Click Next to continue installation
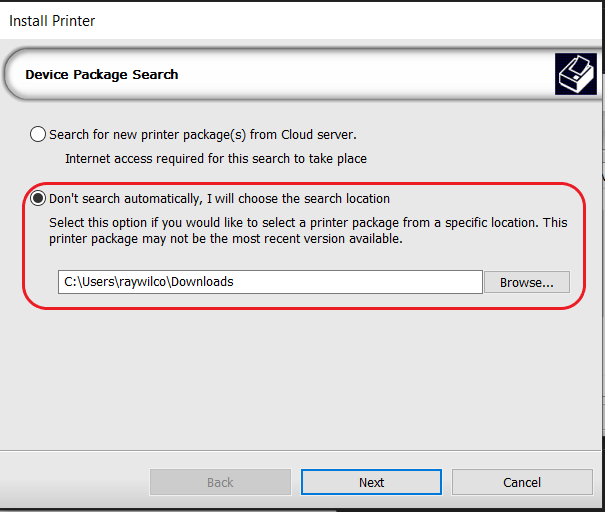 tap(371, 482)
